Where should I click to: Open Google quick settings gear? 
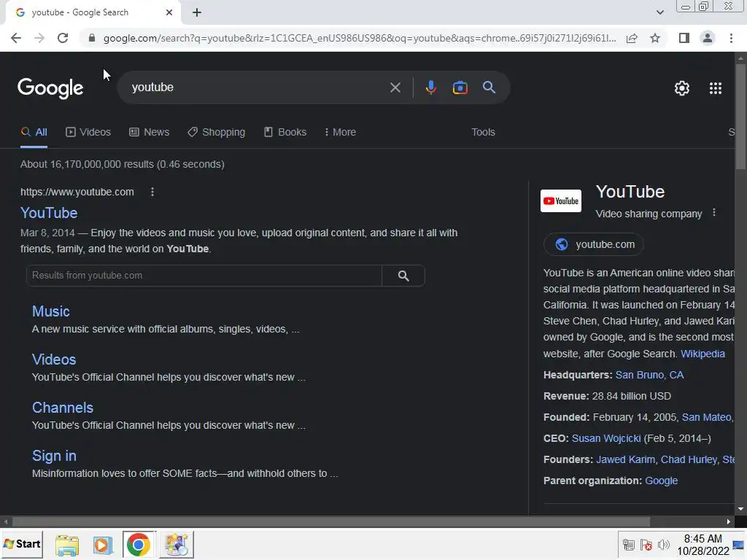(x=682, y=88)
